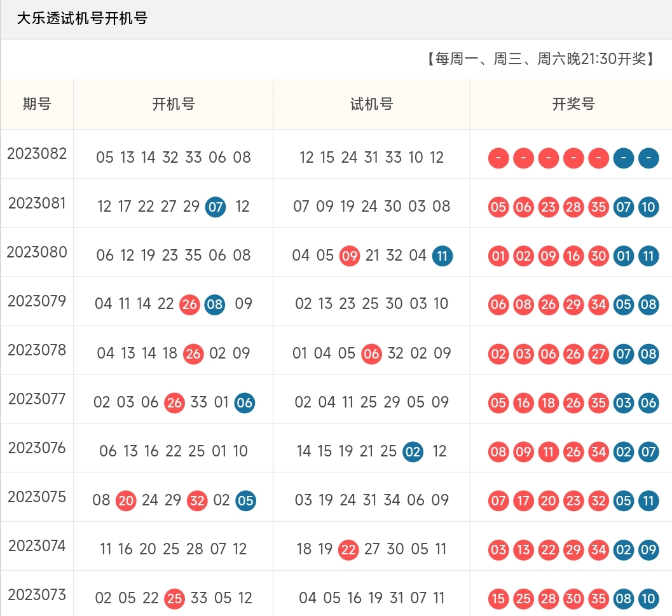672x616 pixels.
Task: Click the 期号 column header
Action: pyautogui.click(x=37, y=104)
